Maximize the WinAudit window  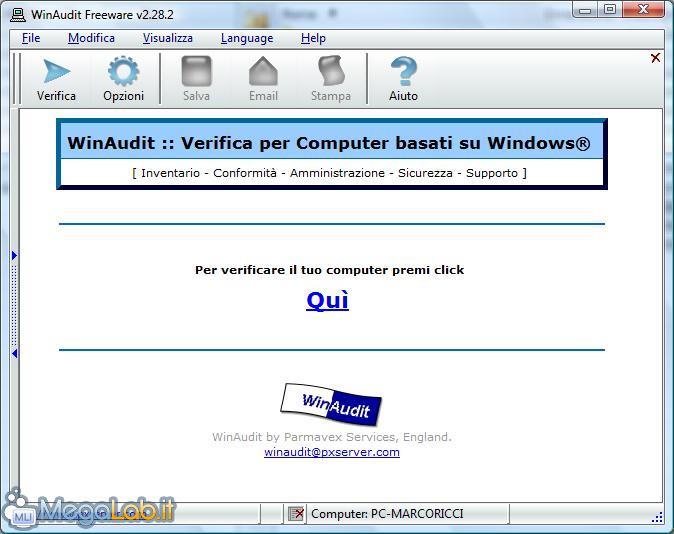click(610, 10)
